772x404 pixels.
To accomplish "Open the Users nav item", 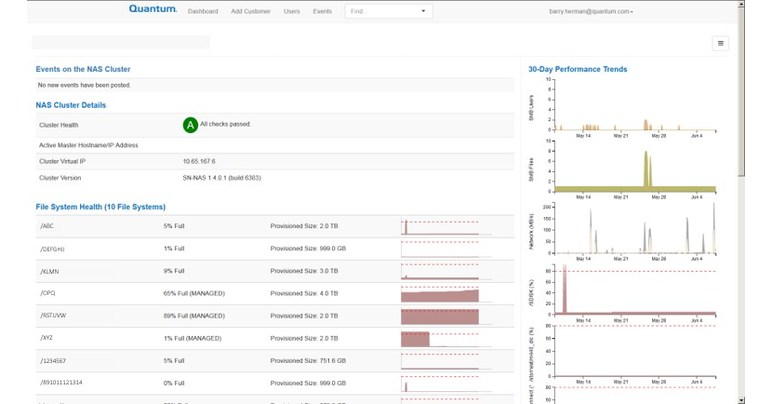I will [x=292, y=11].
